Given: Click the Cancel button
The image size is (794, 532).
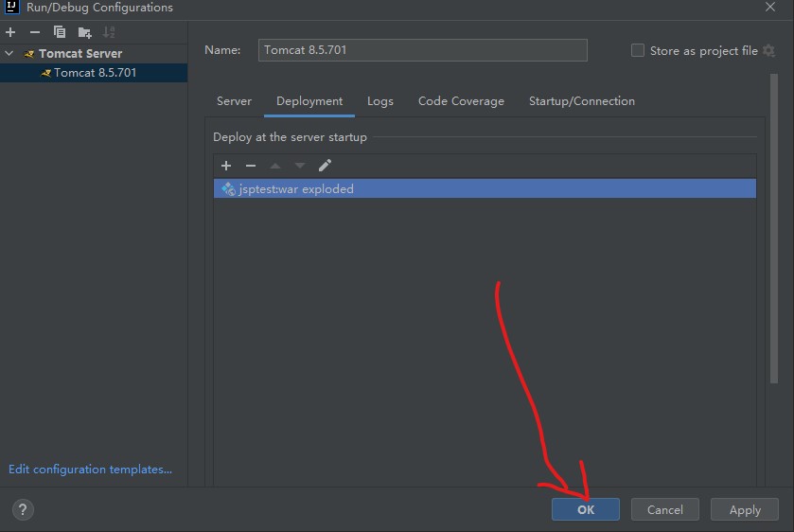Looking at the screenshot, I should point(665,509).
